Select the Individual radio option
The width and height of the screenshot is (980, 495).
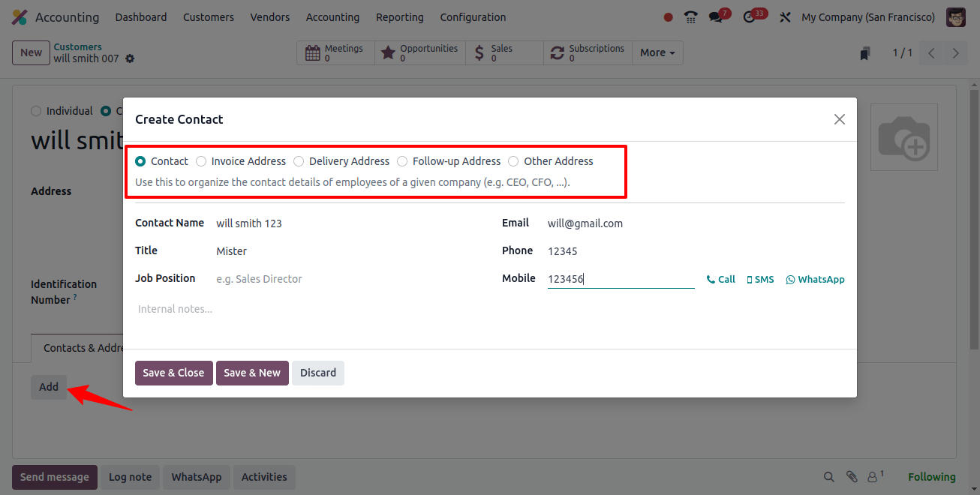[x=36, y=111]
